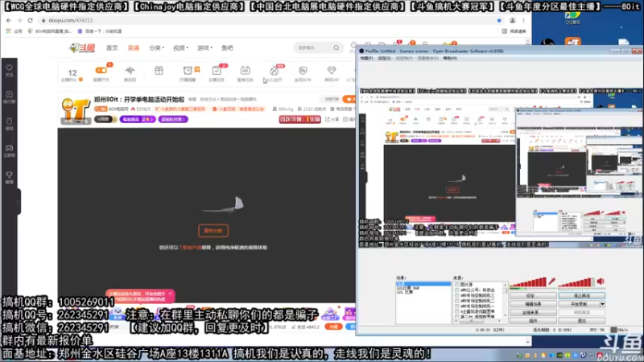Expand the 游戏 dropdown menu

[x=204, y=48]
